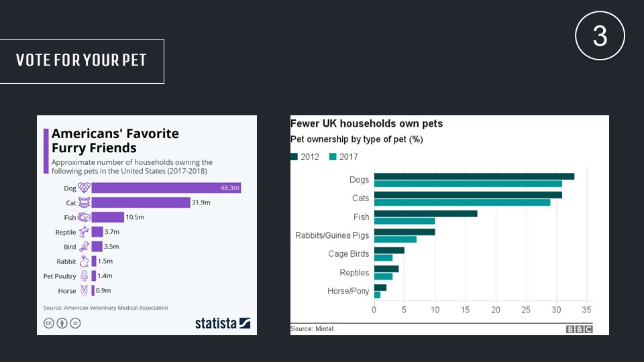
Task: Click the Creative Commons license icon
Action: [49, 323]
